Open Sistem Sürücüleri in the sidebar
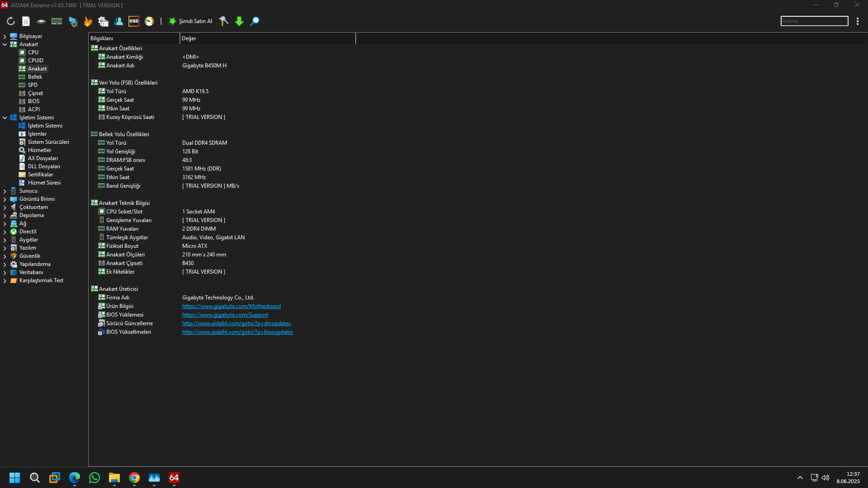Viewport: 868px width, 488px height. 48,142
